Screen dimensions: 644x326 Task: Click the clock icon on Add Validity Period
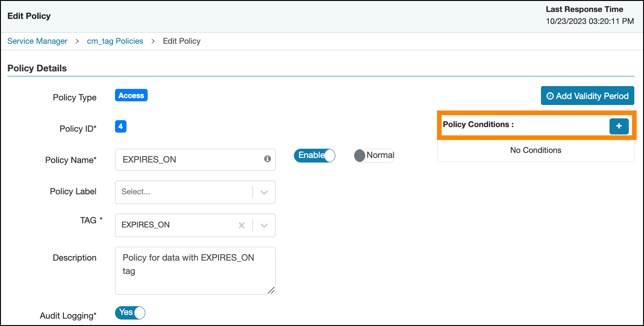click(551, 96)
